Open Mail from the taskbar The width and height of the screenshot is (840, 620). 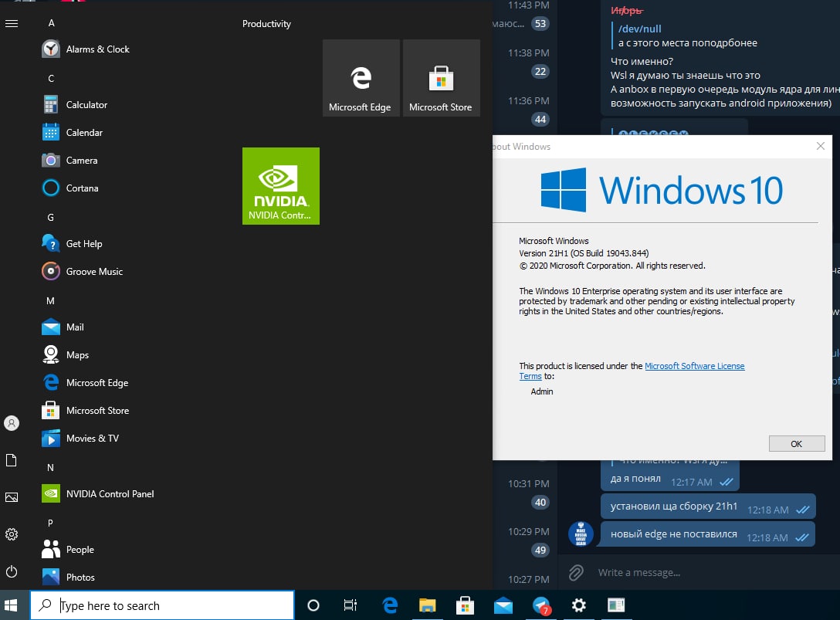point(503,605)
